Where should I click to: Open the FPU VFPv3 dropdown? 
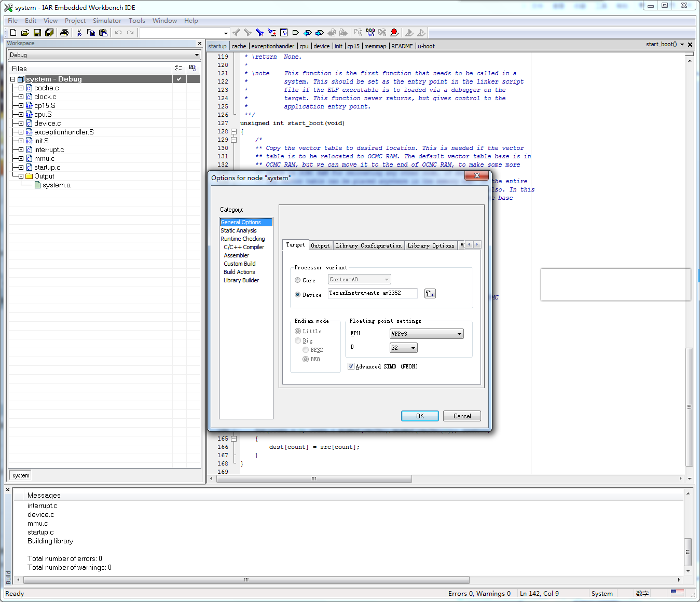427,334
